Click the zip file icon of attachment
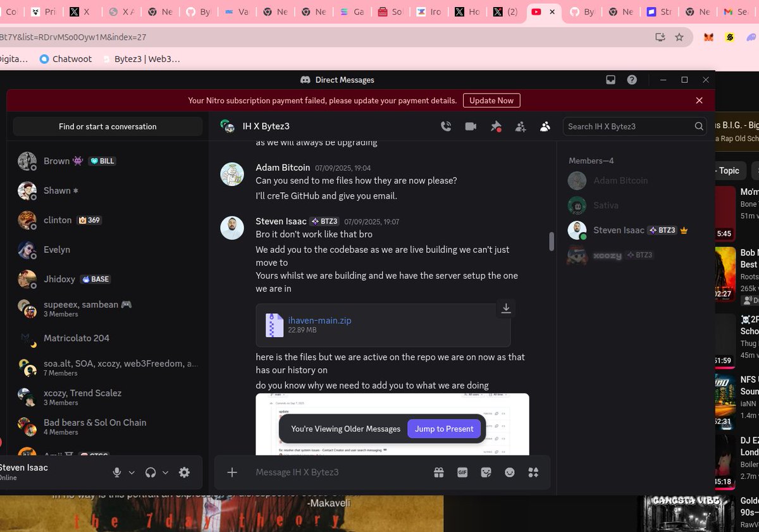 pos(275,325)
